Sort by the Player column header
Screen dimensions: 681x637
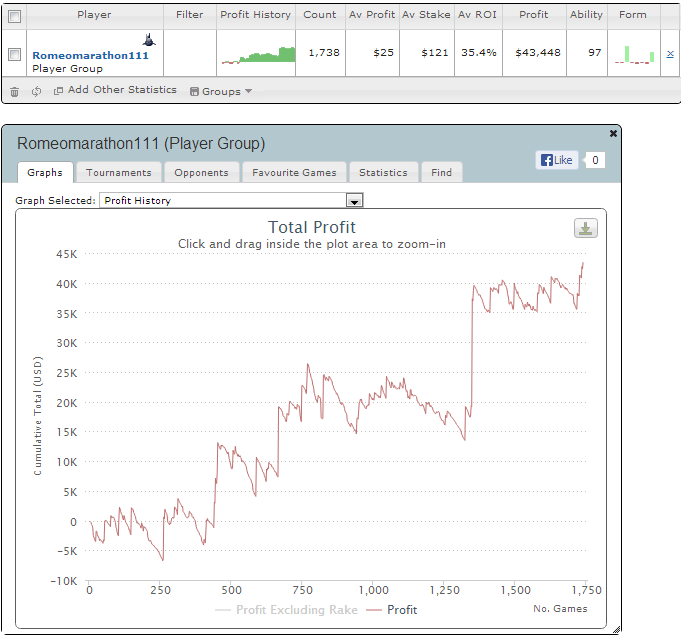pyautogui.click(x=94, y=15)
